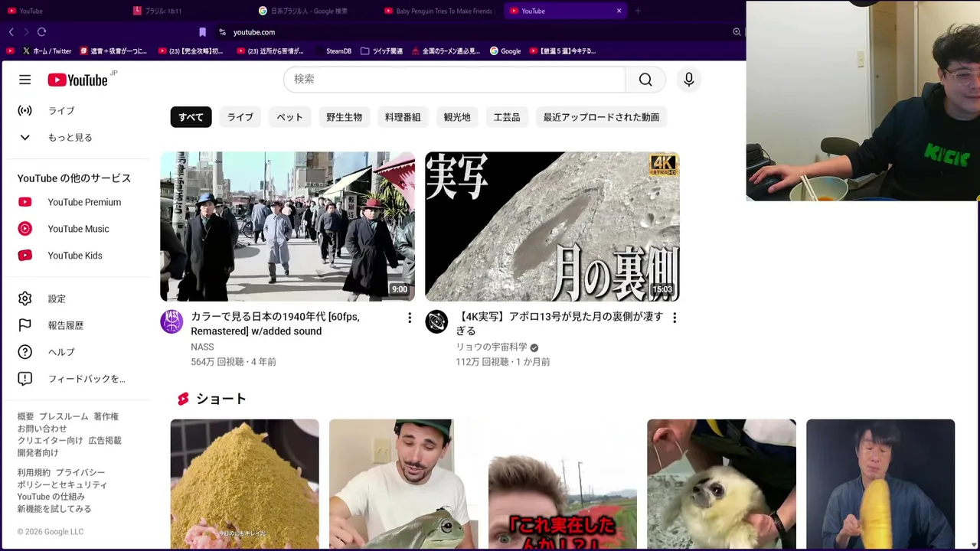Reload the page with refresh icon

41,32
